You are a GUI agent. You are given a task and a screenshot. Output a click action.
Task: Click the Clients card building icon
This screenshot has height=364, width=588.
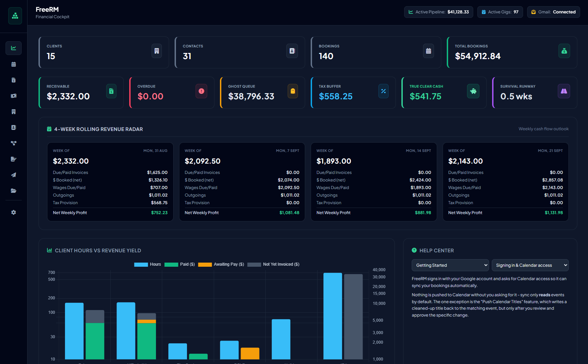click(x=157, y=51)
